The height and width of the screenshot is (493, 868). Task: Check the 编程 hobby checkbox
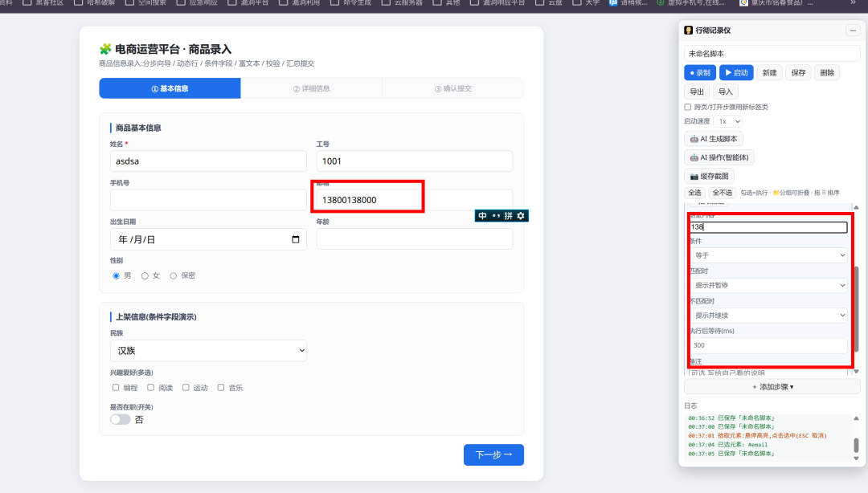pos(116,387)
